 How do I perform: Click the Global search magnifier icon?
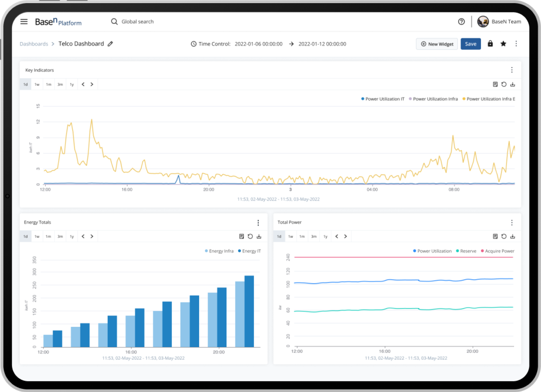click(114, 21)
